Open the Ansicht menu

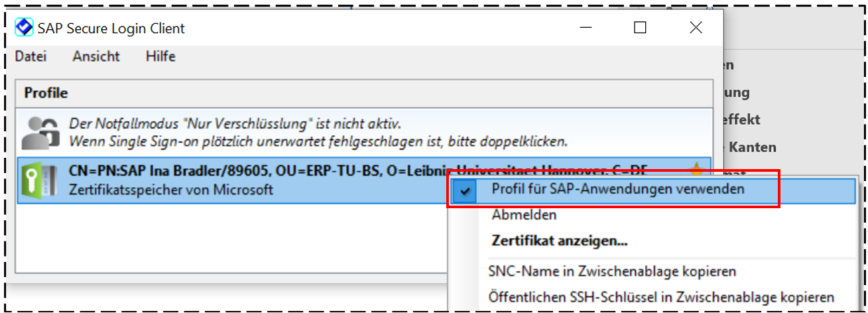click(96, 56)
